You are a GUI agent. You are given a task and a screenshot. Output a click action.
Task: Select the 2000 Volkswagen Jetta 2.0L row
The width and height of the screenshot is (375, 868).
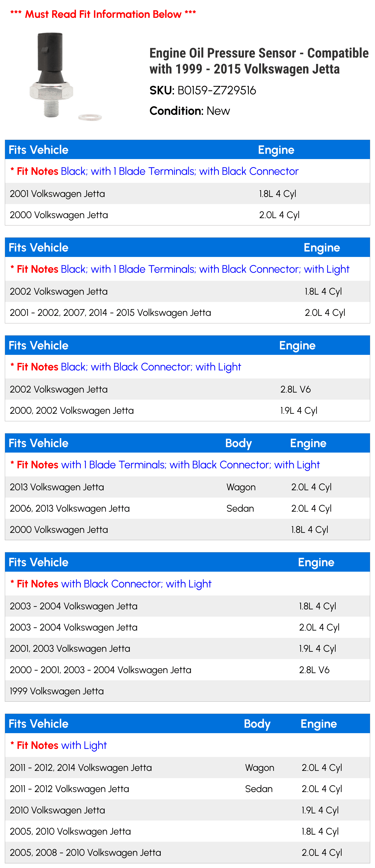click(x=187, y=215)
